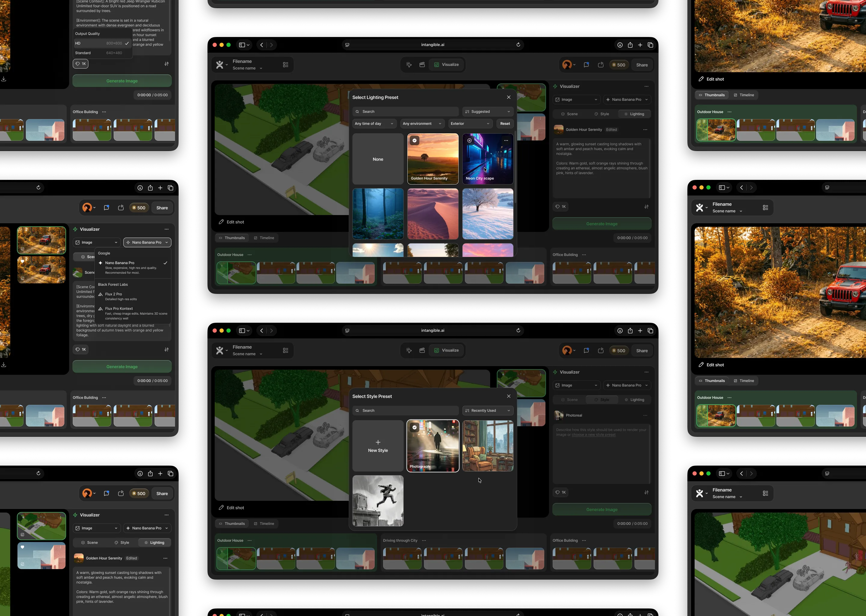Viewport: 866px width, 616px height.
Task: Select the None lighting preset card
Action: click(x=378, y=159)
